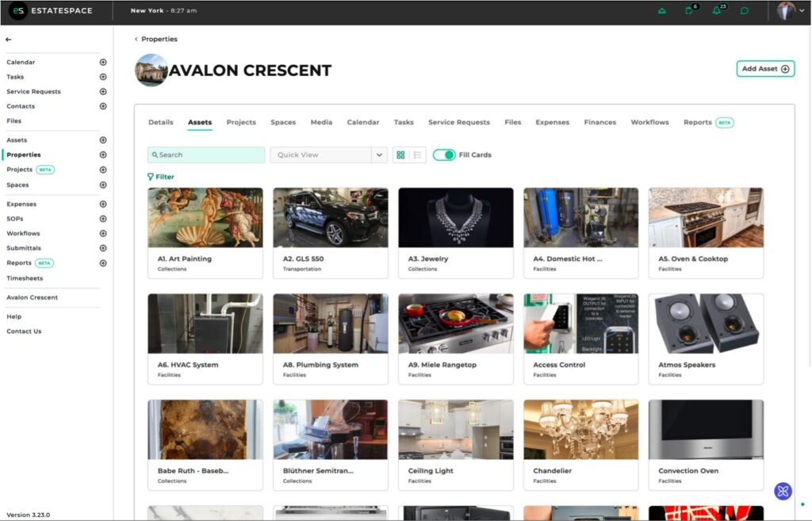
Task: Open the notifications bell icon
Action: point(717,11)
